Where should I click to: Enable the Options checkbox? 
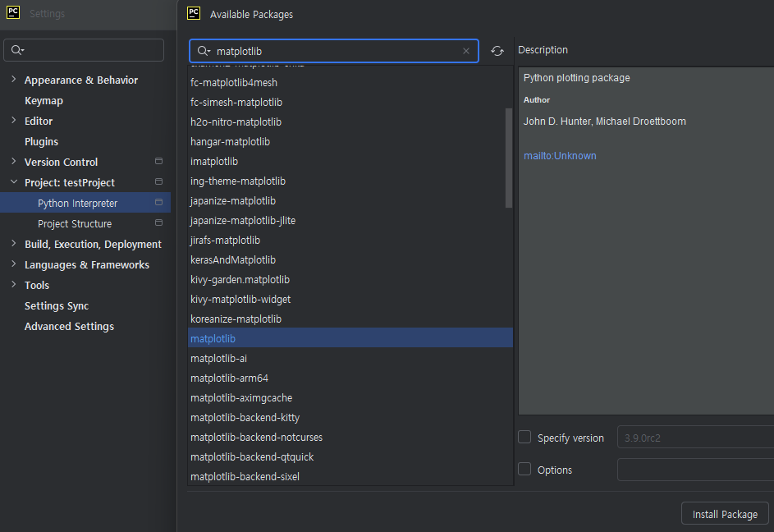pos(524,469)
